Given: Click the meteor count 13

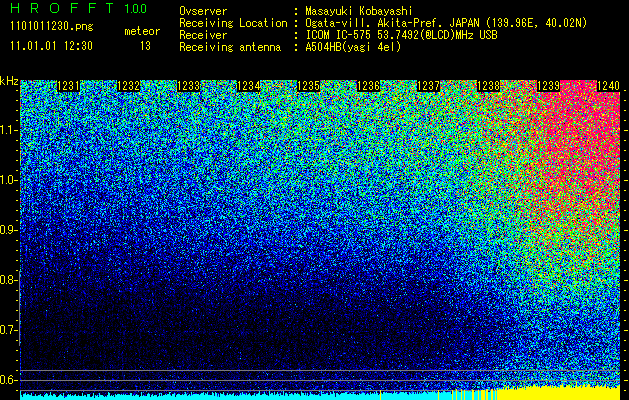Looking at the screenshot, I should coord(145,46).
